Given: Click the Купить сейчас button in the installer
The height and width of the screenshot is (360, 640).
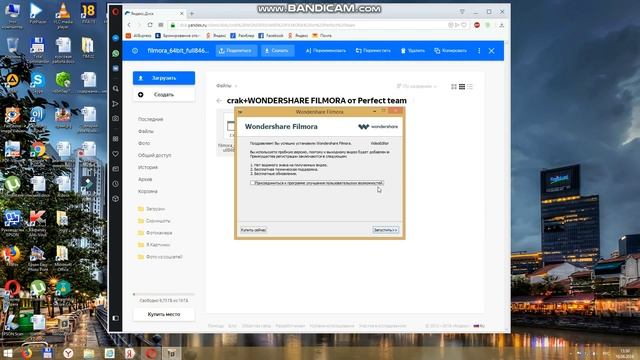Looking at the screenshot, I should [253, 230].
